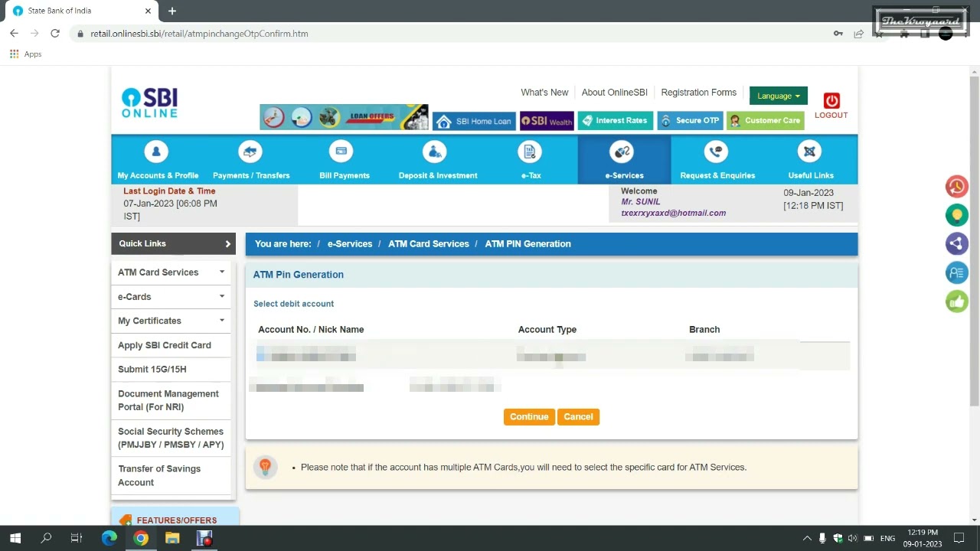Click the browser address bar
This screenshot has width=980, height=551.
[452, 34]
